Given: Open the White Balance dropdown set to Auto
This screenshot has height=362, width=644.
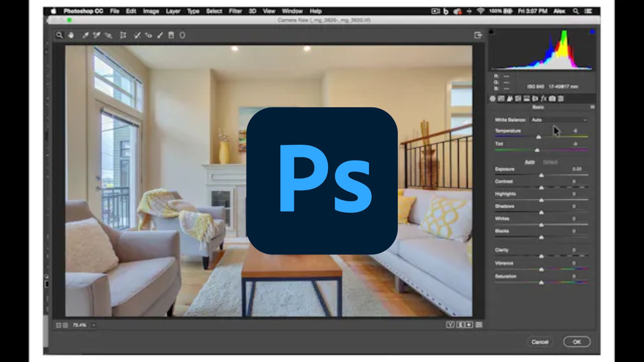Looking at the screenshot, I should coord(558,120).
